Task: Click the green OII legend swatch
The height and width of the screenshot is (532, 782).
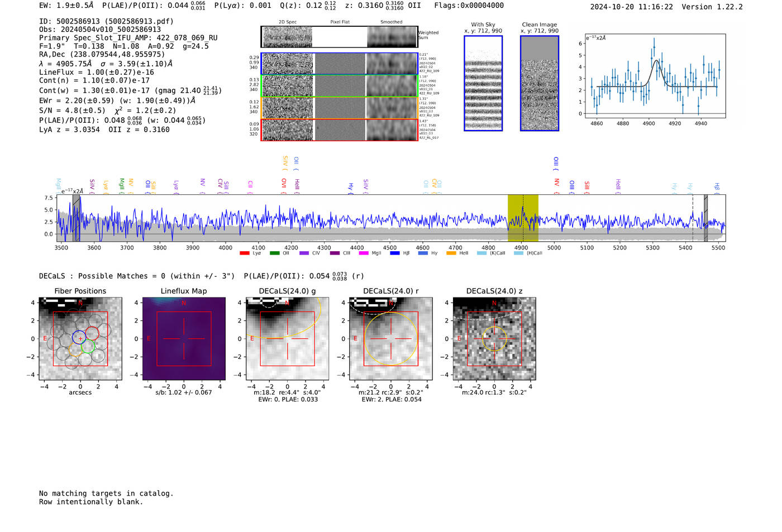Action: tap(274, 253)
